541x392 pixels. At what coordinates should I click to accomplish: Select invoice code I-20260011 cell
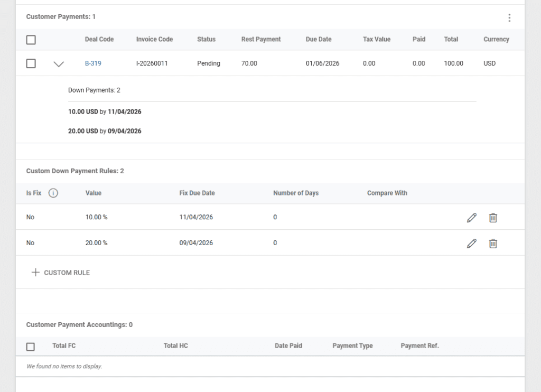coord(152,63)
